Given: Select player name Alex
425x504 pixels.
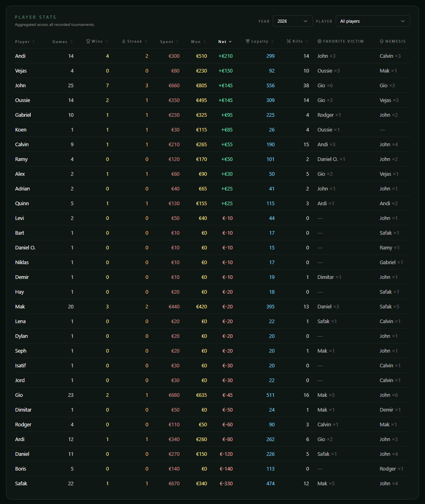Looking at the screenshot, I should pyautogui.click(x=20, y=174).
